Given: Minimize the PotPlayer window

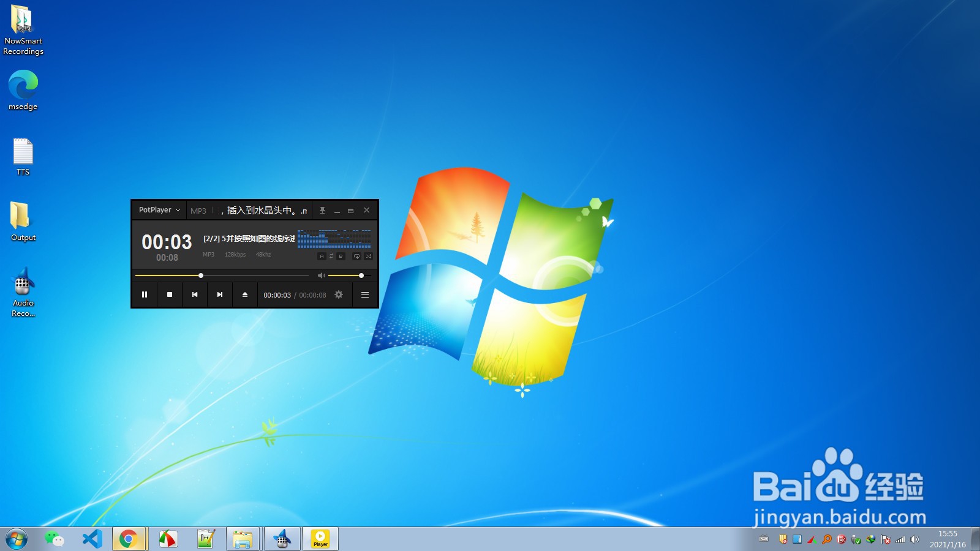Looking at the screenshot, I should tap(337, 211).
